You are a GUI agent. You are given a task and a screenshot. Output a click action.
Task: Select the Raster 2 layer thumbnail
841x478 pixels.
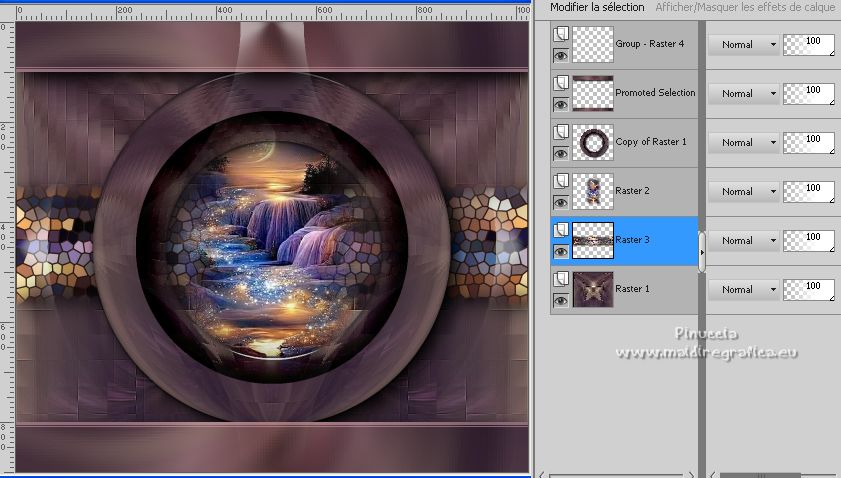593,192
